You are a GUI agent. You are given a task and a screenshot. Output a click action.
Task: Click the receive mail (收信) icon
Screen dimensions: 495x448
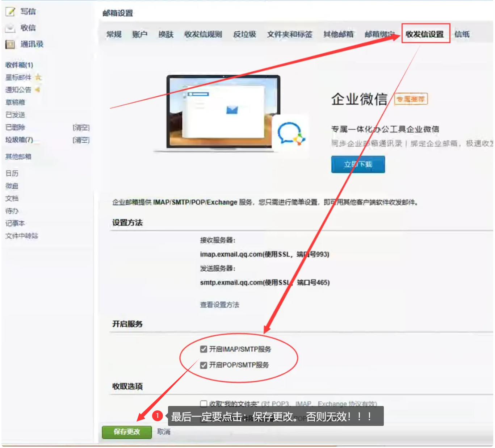[11, 28]
